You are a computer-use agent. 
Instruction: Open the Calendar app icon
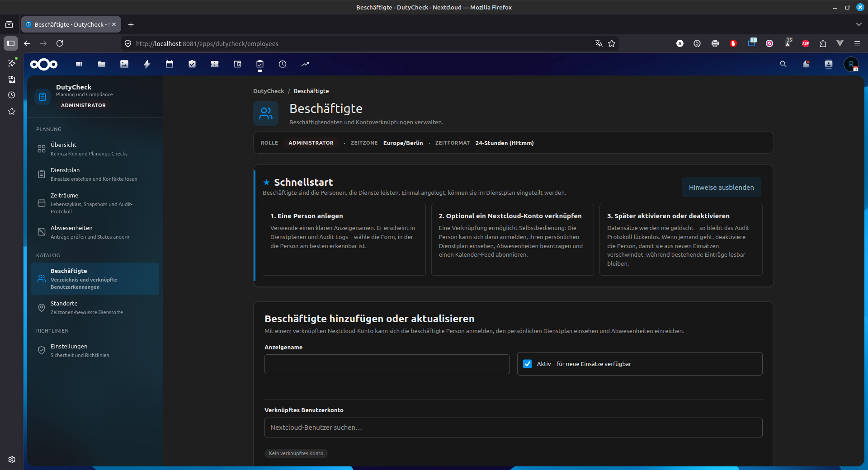[x=170, y=64]
